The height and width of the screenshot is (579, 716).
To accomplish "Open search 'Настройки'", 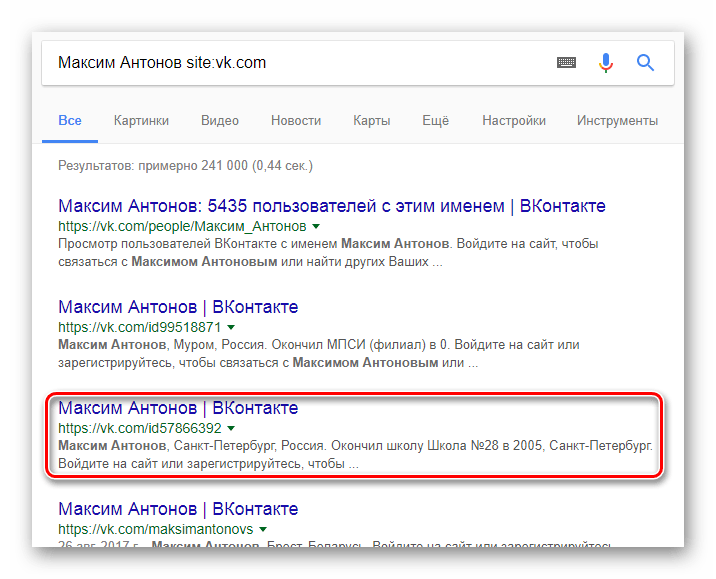I will tap(514, 121).
